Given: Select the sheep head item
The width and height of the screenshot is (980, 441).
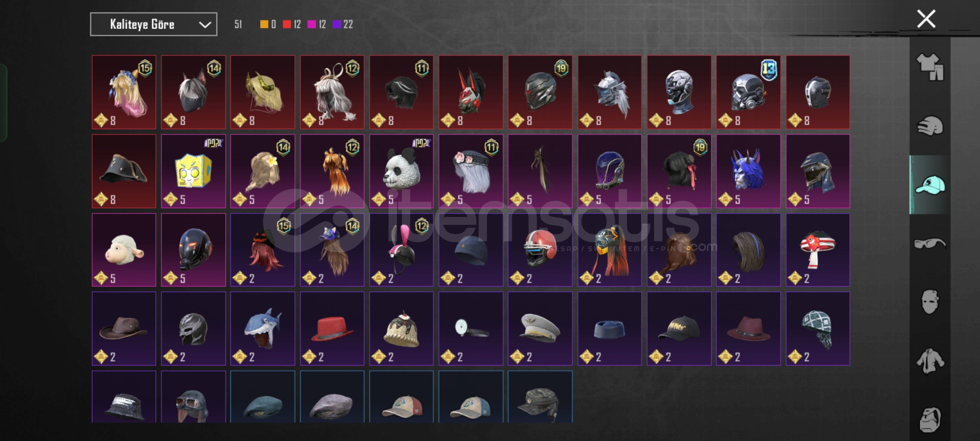Looking at the screenshot, I should click(x=124, y=250).
